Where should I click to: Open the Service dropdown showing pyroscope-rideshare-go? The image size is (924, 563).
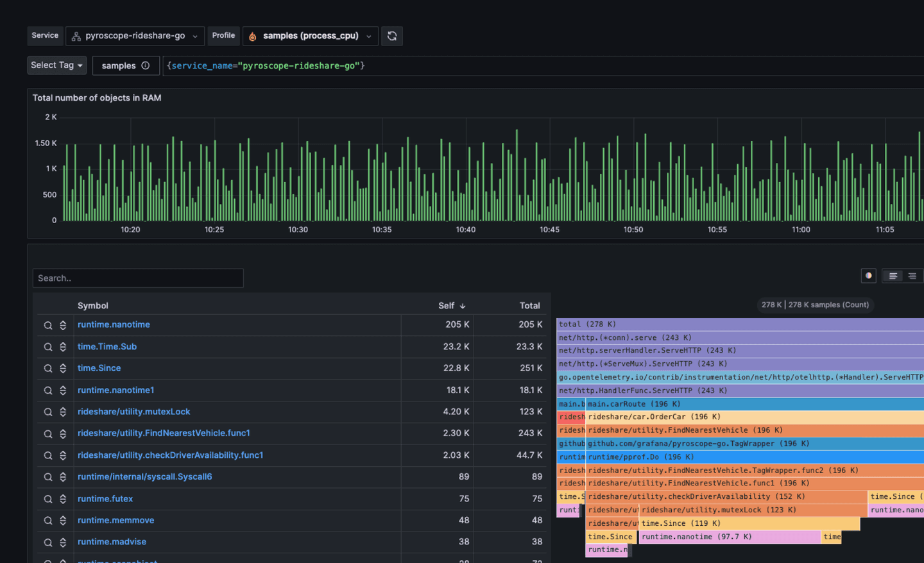(135, 36)
